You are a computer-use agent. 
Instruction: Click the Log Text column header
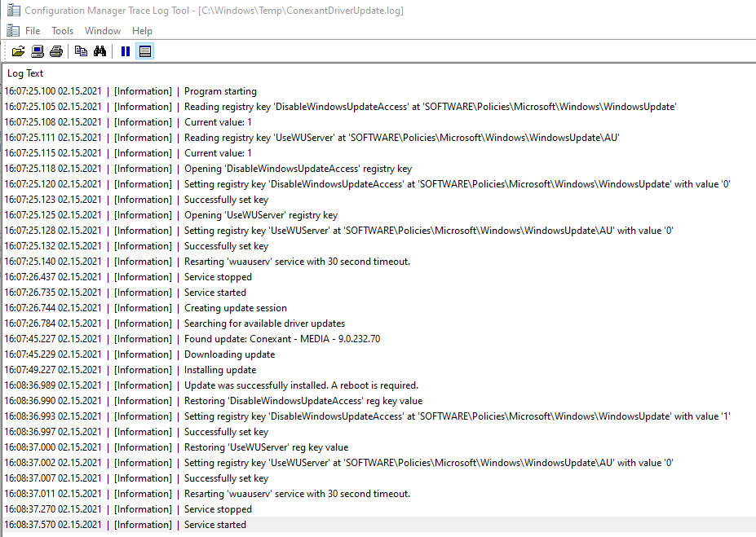click(x=25, y=73)
